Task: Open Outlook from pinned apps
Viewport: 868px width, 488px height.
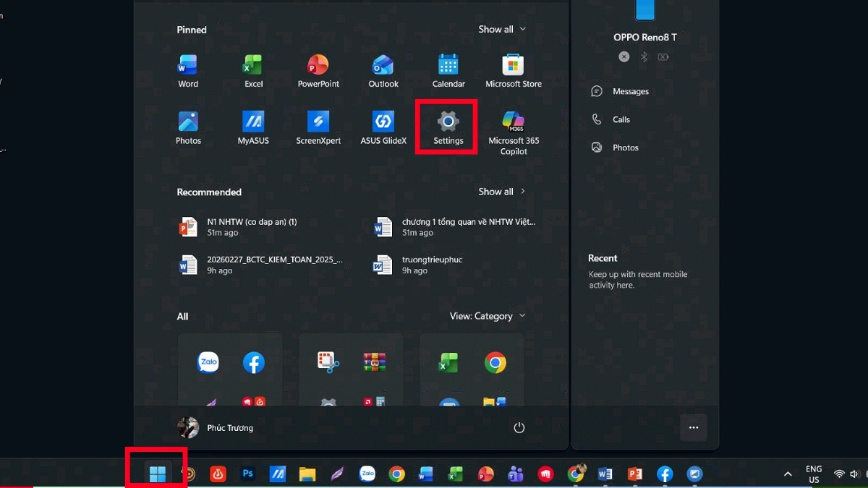Action: pos(383,71)
